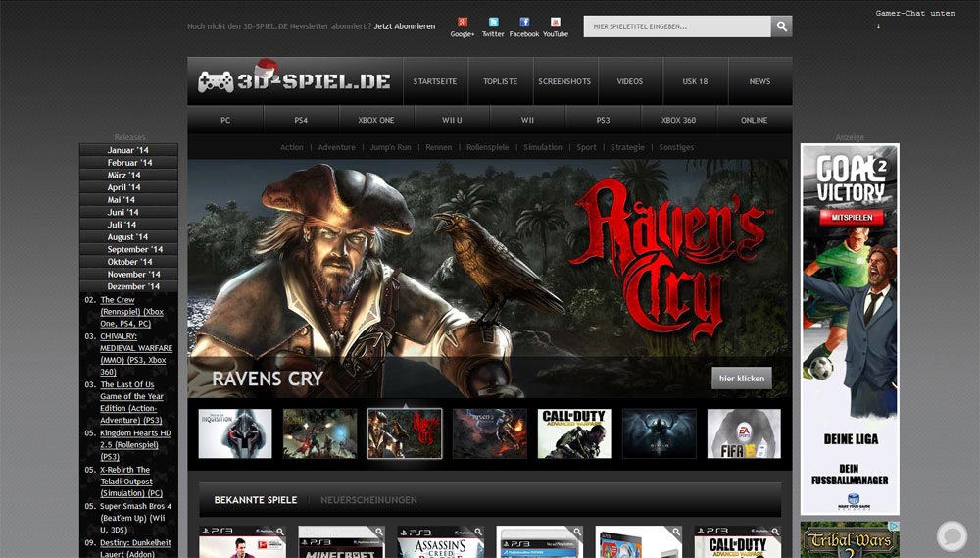Expand the Januar '14 releases

(128, 150)
